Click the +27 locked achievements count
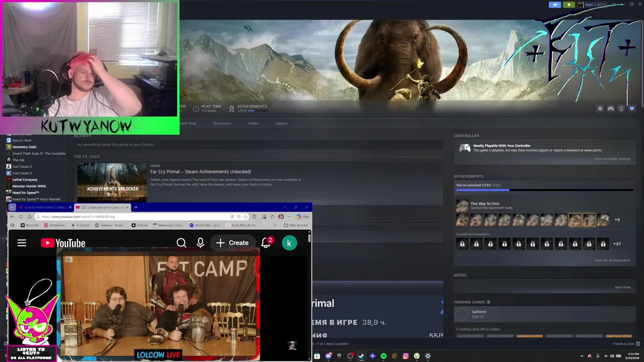Screen dimensions: 644x362 tap(617, 244)
